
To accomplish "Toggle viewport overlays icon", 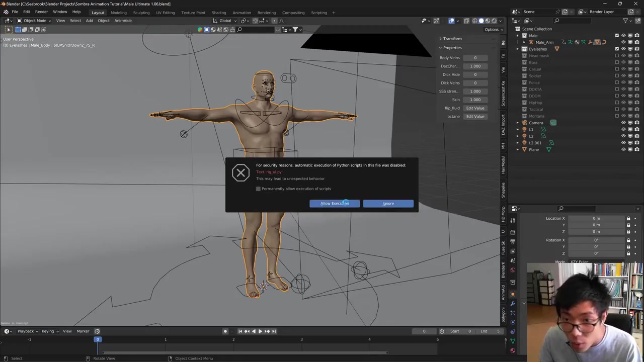I will coord(451,21).
